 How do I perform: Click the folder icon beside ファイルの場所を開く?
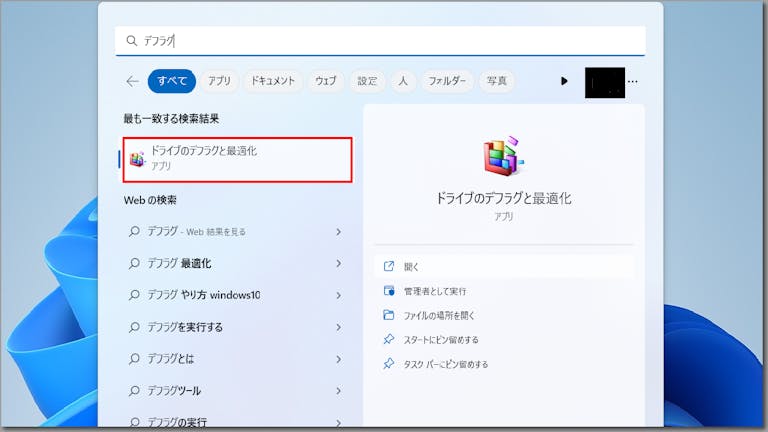tap(388, 315)
